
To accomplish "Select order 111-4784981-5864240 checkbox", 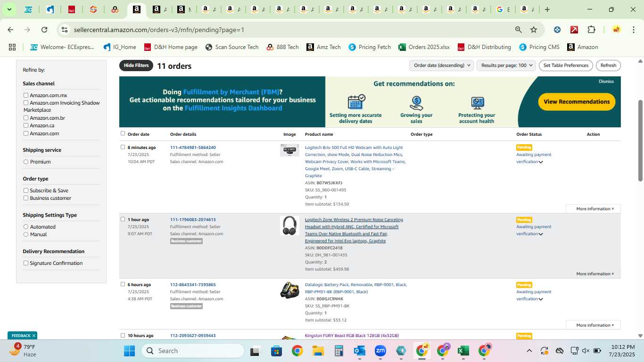I will [123, 147].
